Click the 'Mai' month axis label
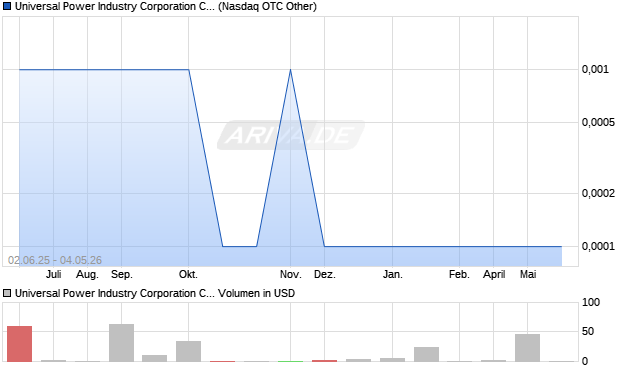 coord(528,274)
